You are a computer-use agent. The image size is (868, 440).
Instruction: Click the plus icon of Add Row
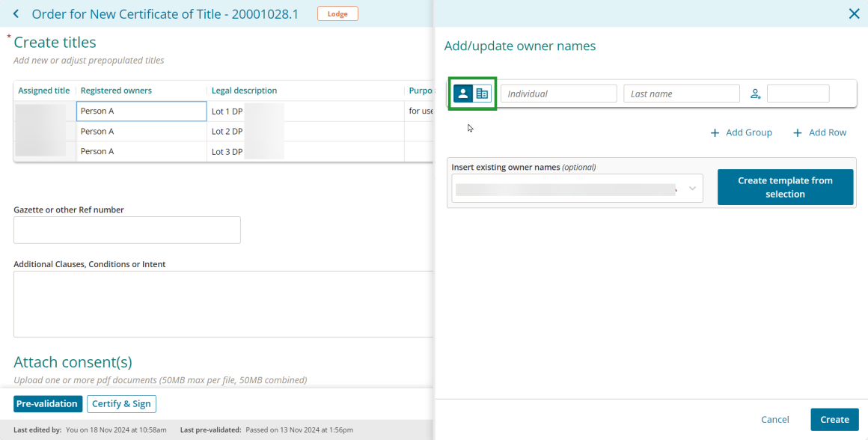tap(798, 133)
